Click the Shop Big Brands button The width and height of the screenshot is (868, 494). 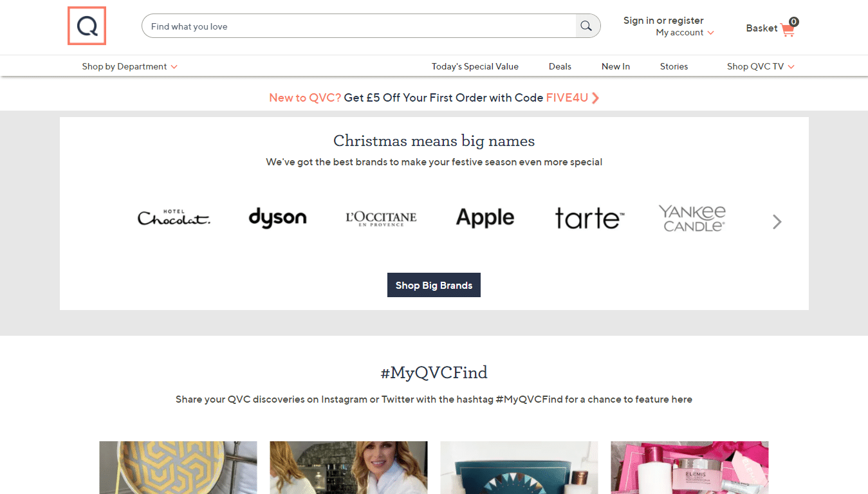coord(434,285)
